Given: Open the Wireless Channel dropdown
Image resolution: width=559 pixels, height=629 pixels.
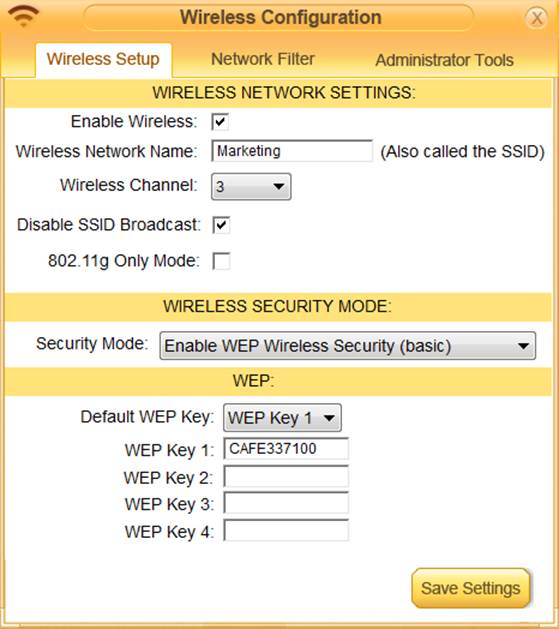Looking at the screenshot, I should click(x=251, y=187).
